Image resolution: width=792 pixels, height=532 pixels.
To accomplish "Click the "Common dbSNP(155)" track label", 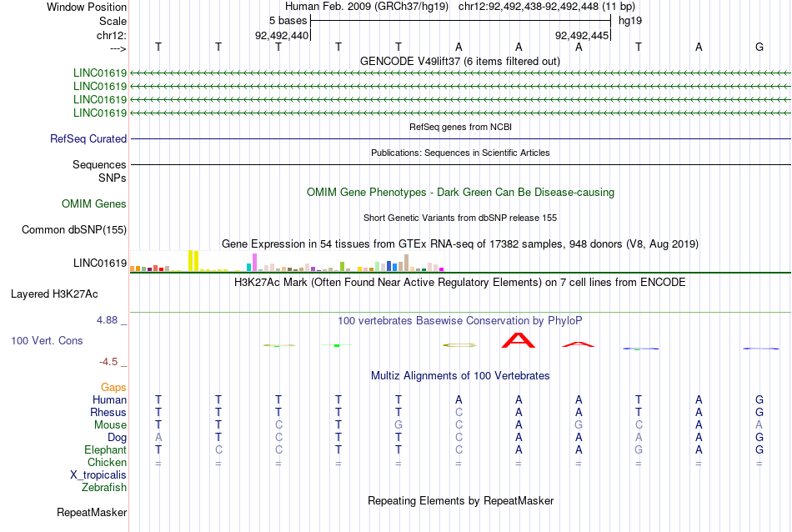I will [x=74, y=230].
